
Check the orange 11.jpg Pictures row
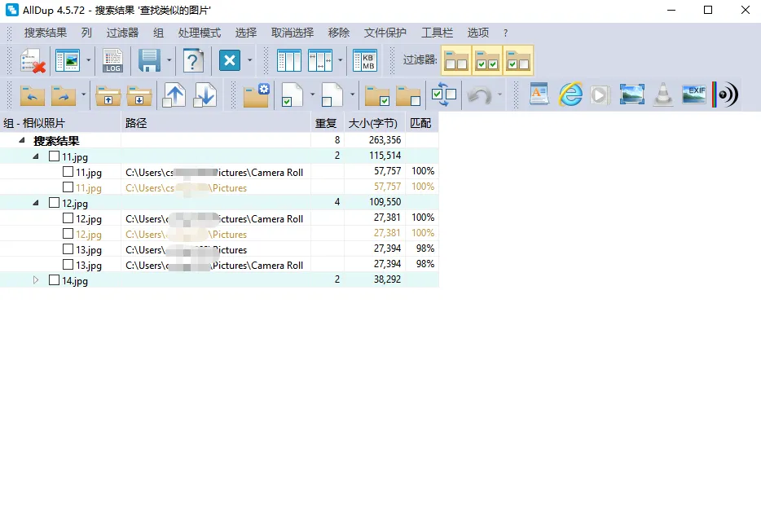pos(68,187)
